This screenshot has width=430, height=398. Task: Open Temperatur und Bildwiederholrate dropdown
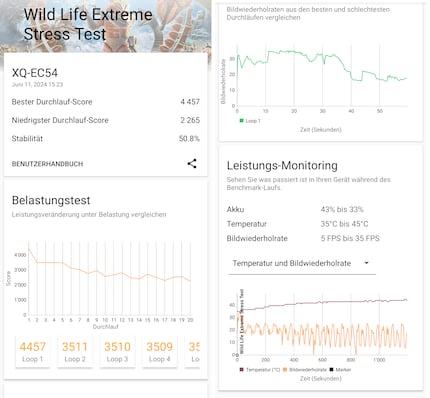click(x=302, y=263)
